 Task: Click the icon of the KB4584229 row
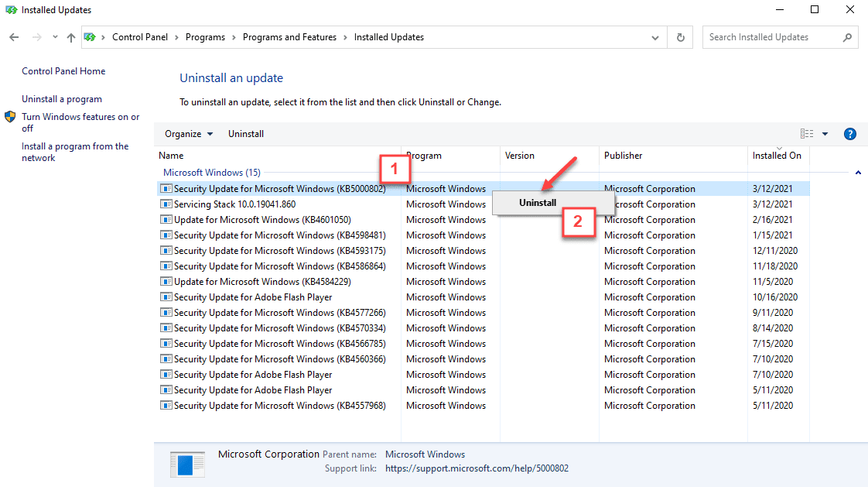(166, 282)
